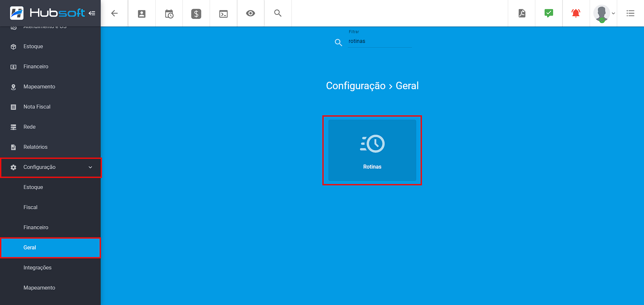Select Integrações submenu item
This screenshot has height=305, width=644.
38,267
